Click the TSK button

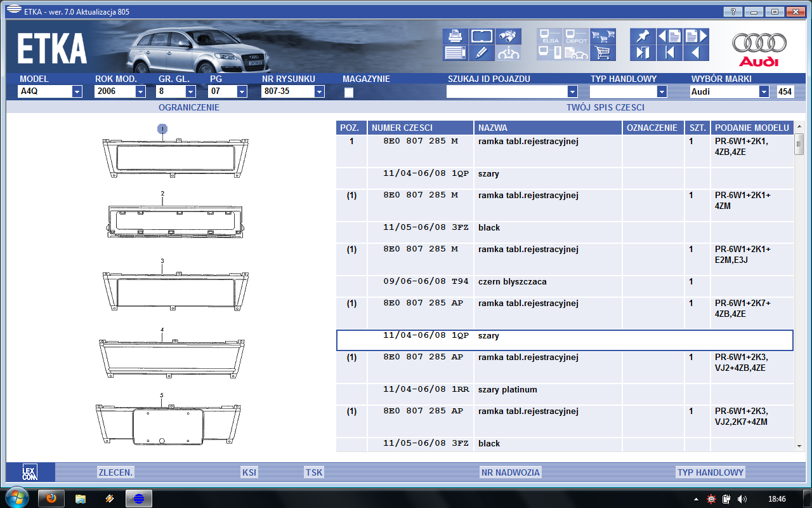point(314,472)
